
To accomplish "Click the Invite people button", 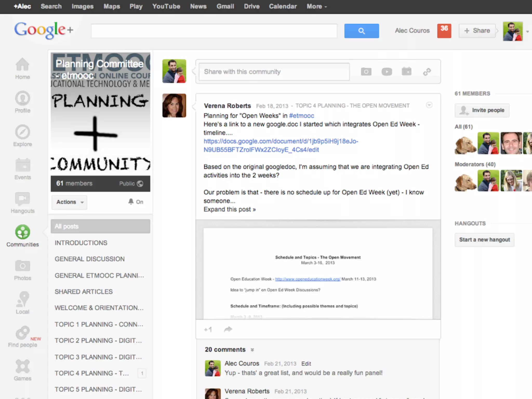I will click(x=482, y=110).
